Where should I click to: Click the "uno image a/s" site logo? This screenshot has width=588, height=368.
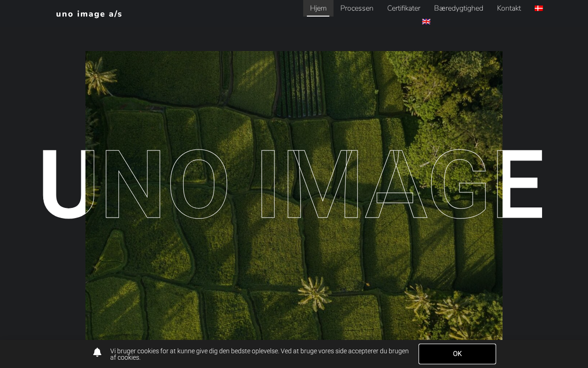[89, 14]
